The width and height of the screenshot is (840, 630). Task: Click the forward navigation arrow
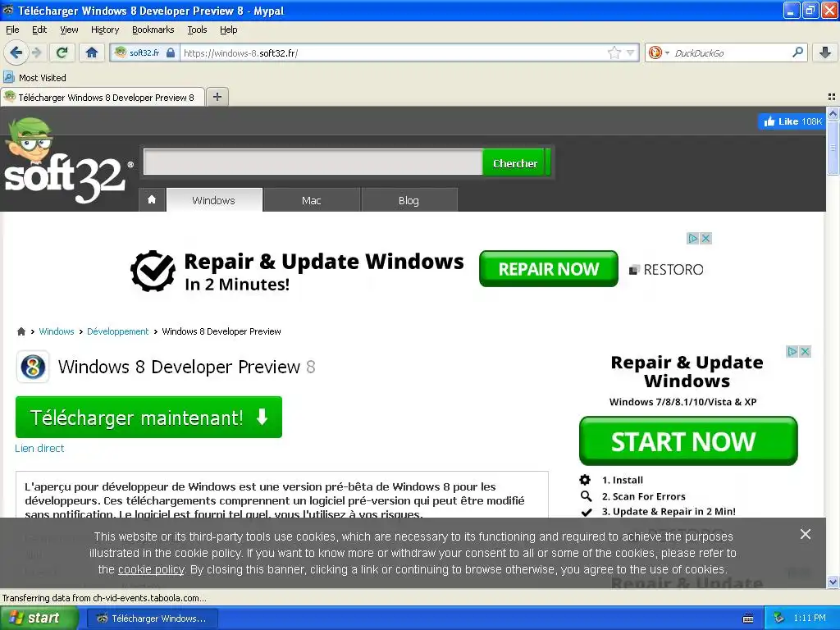click(x=36, y=52)
